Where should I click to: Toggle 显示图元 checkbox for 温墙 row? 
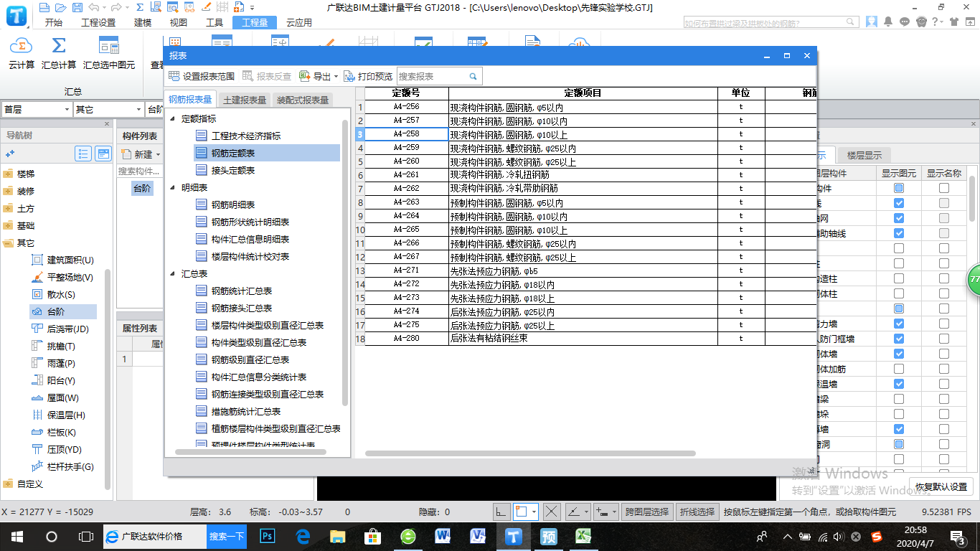click(899, 384)
